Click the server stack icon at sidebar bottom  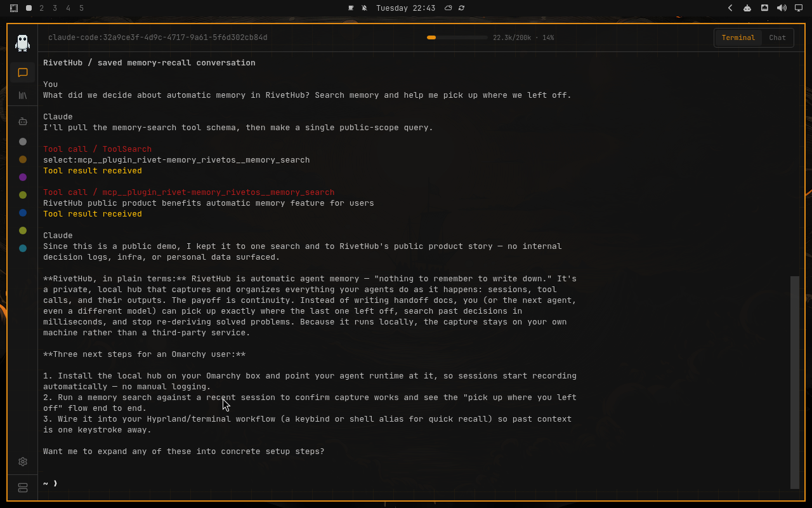click(23, 488)
